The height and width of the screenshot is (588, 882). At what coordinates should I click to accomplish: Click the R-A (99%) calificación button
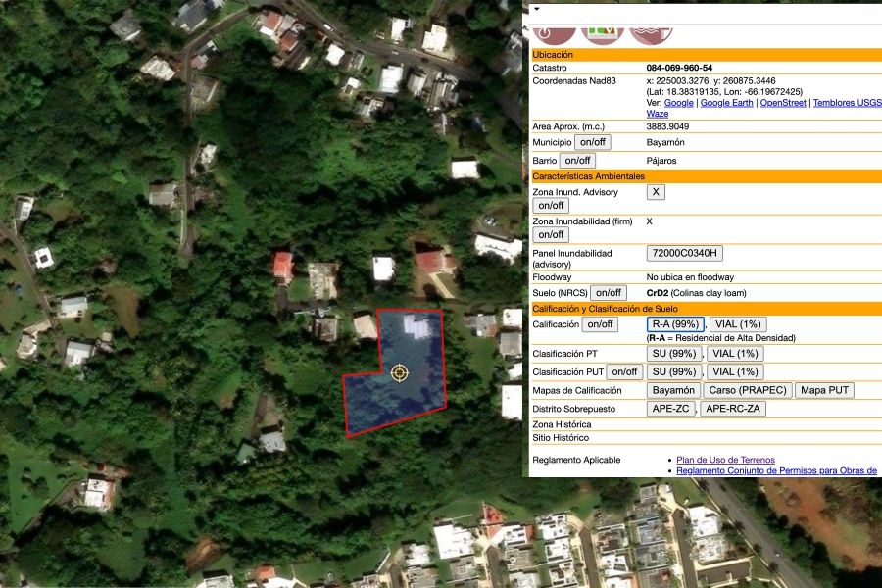tap(675, 324)
